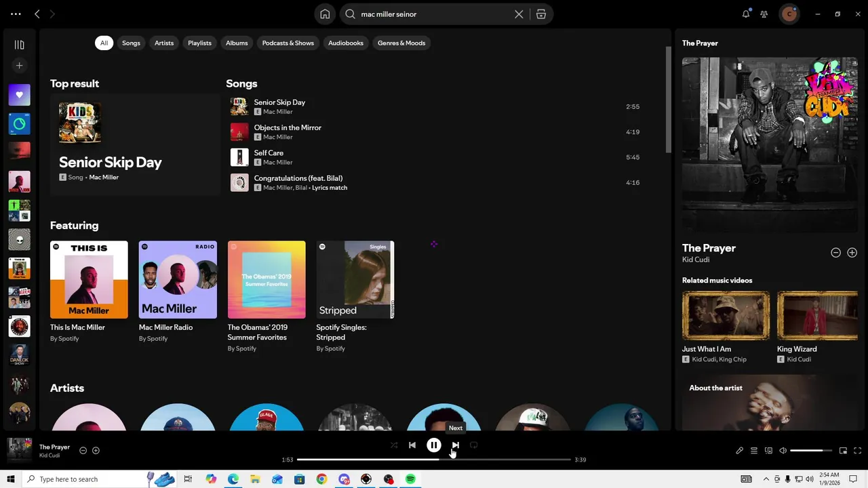Open King Wizard music video
This screenshot has height=488, width=868.
tap(817, 327)
